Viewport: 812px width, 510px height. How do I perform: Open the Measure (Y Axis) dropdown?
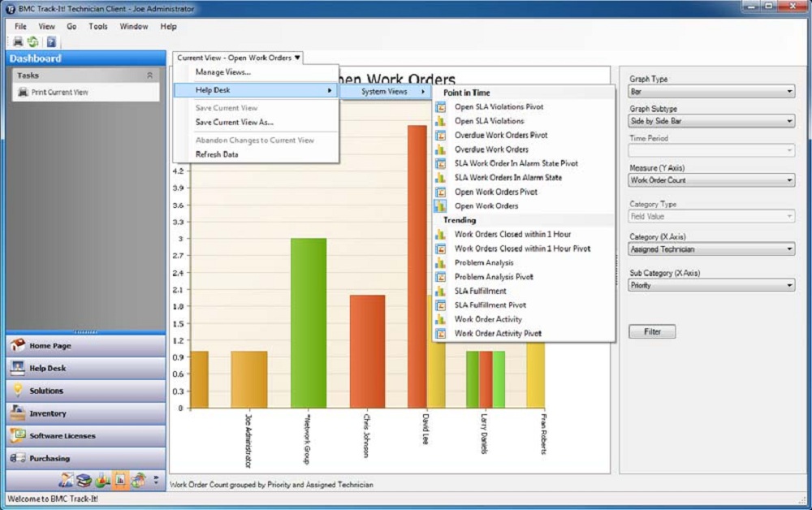[x=711, y=180]
